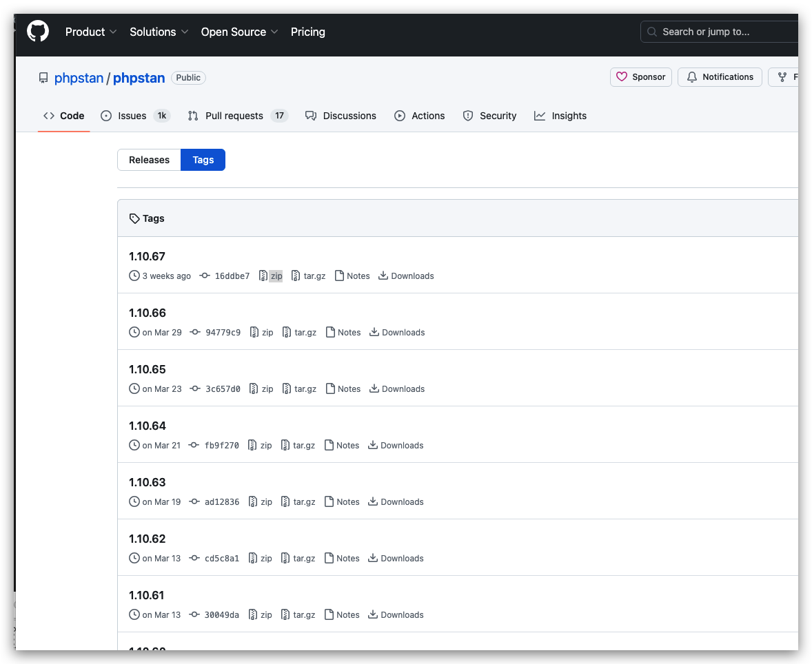812x664 pixels.
Task: View Notes for tag 1.10.65
Action: click(343, 388)
